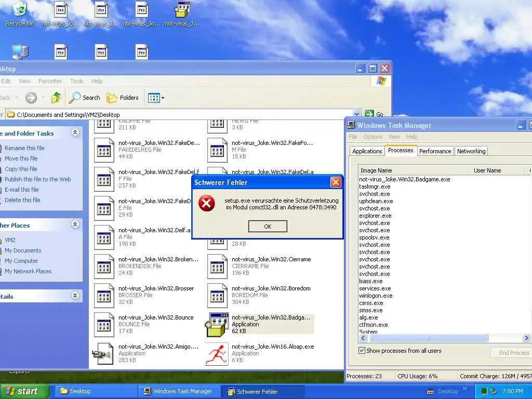Click the Search toolbar button in Explorer
The height and width of the screenshot is (399, 532).
click(85, 98)
